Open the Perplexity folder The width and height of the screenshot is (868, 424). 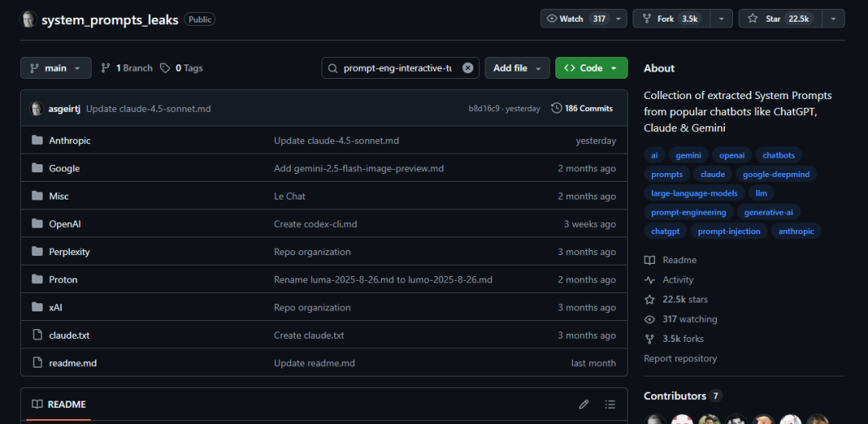(x=69, y=252)
